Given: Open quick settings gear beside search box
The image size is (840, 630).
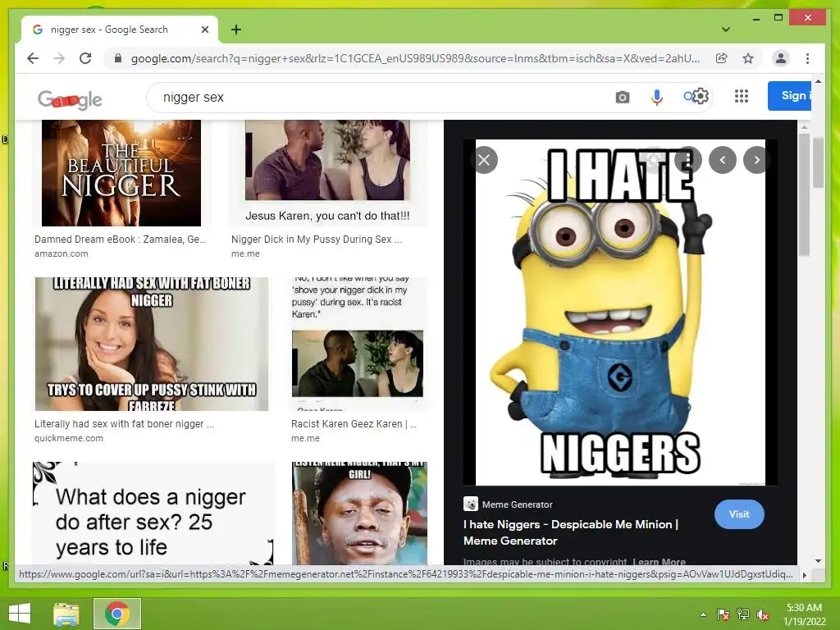Looking at the screenshot, I should click(701, 97).
